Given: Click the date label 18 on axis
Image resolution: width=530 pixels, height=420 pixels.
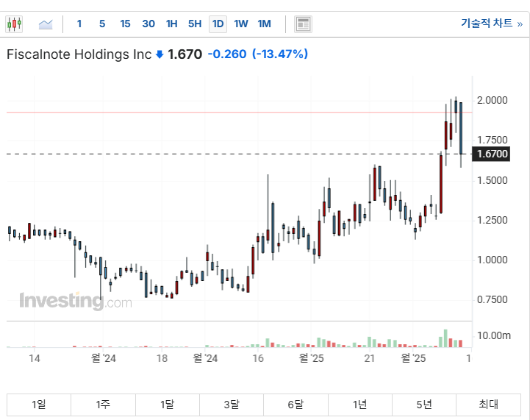Looking at the screenshot, I should coord(162,358).
